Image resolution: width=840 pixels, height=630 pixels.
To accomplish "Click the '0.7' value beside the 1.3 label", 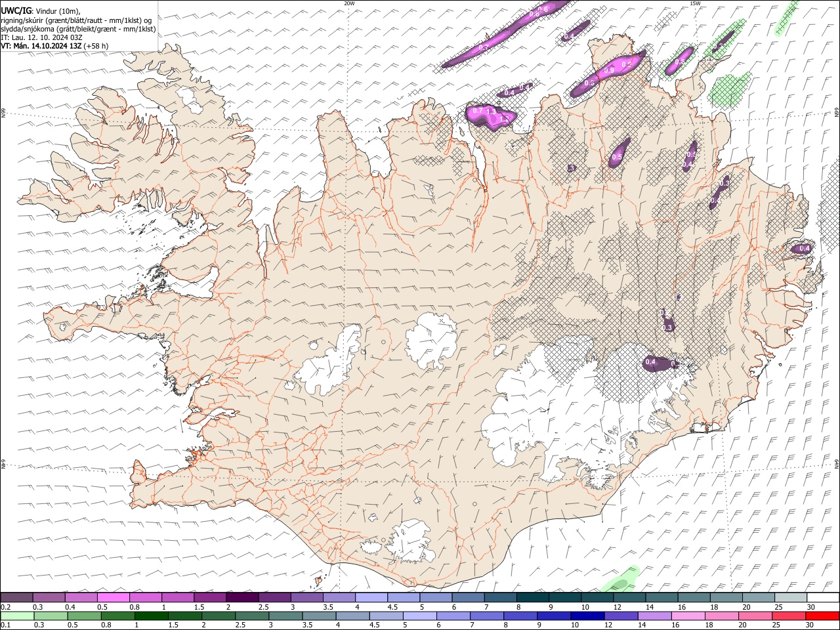I will [478, 110].
